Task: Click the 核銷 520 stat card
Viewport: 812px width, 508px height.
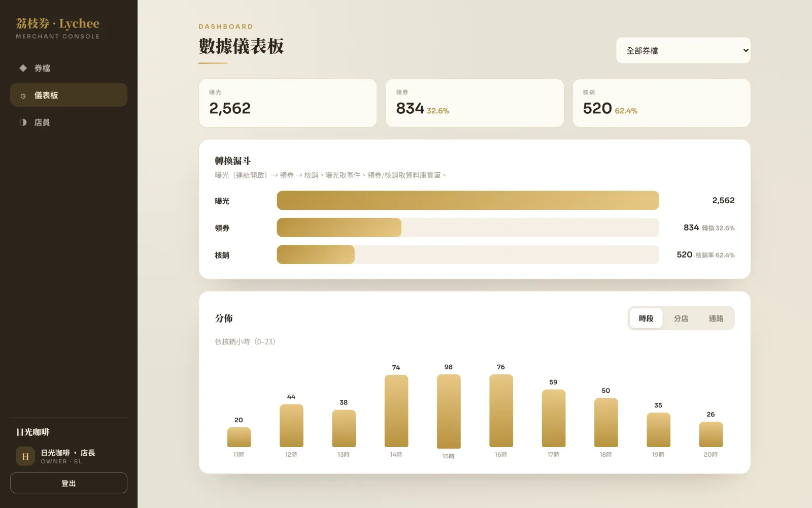Action: pos(661,103)
